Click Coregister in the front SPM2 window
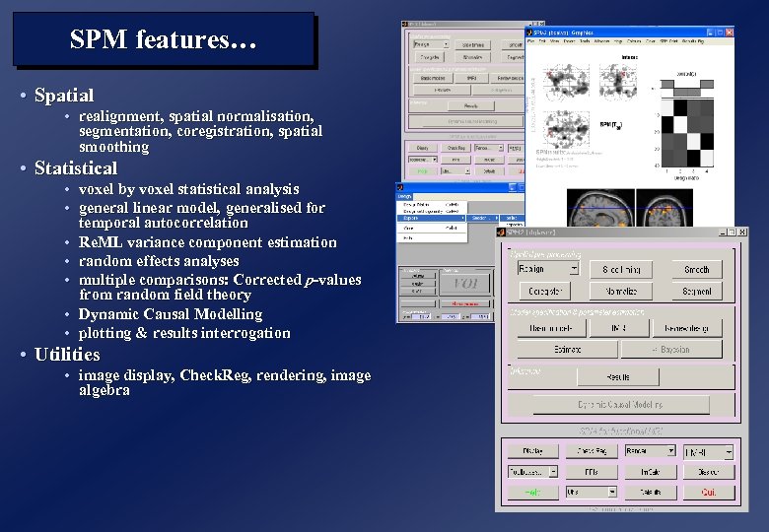The height and width of the screenshot is (532, 769). coord(545,291)
